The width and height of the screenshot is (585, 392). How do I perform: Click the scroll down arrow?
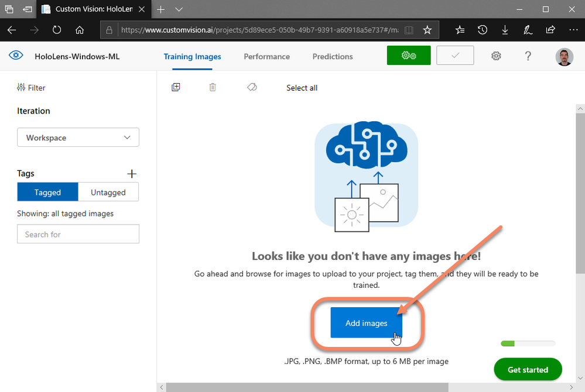click(580, 378)
